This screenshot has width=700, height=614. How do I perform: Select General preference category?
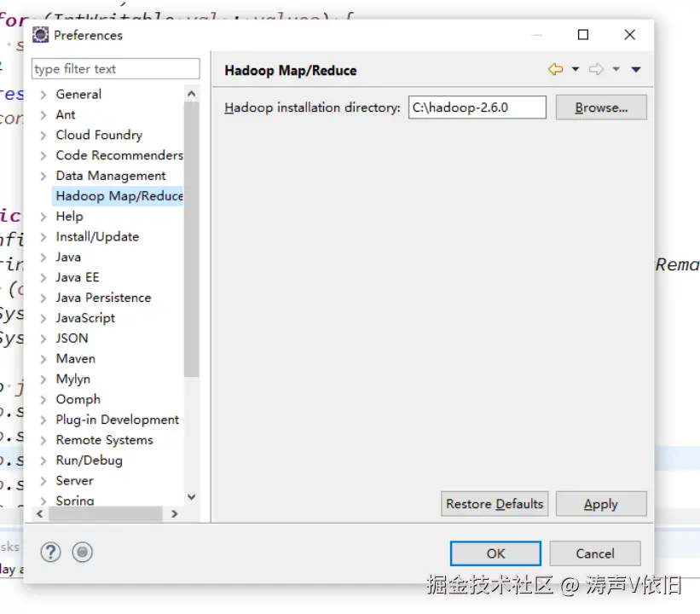click(x=78, y=94)
